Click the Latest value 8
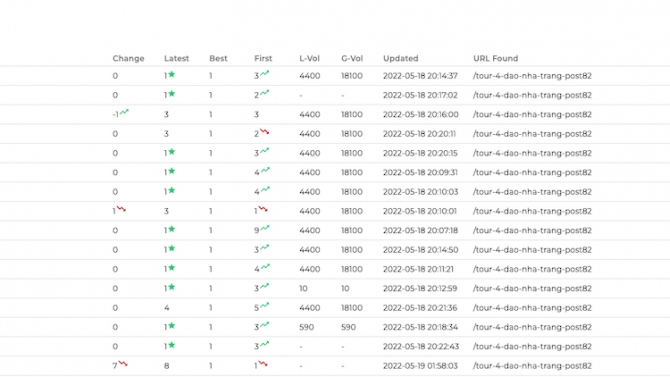The height and width of the screenshot is (377, 670). tap(167, 366)
